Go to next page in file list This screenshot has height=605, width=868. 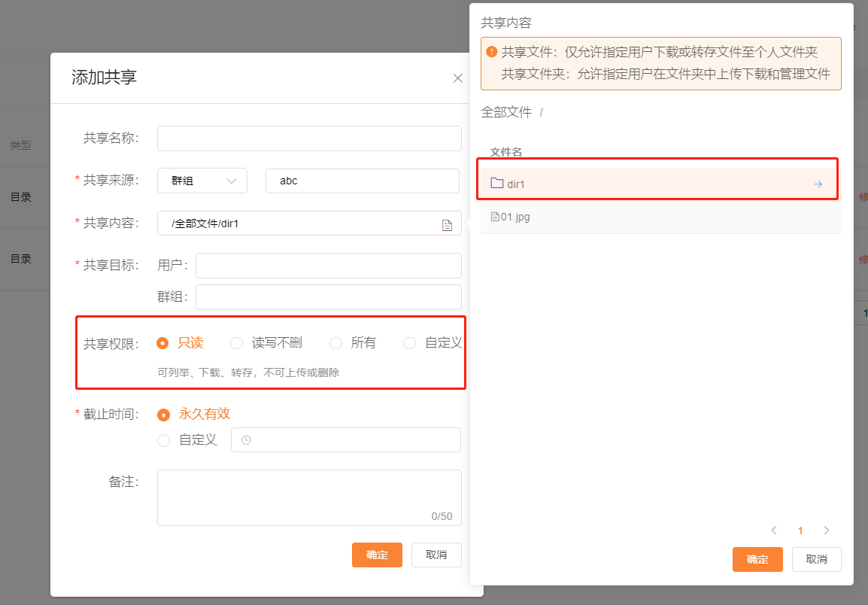827,531
